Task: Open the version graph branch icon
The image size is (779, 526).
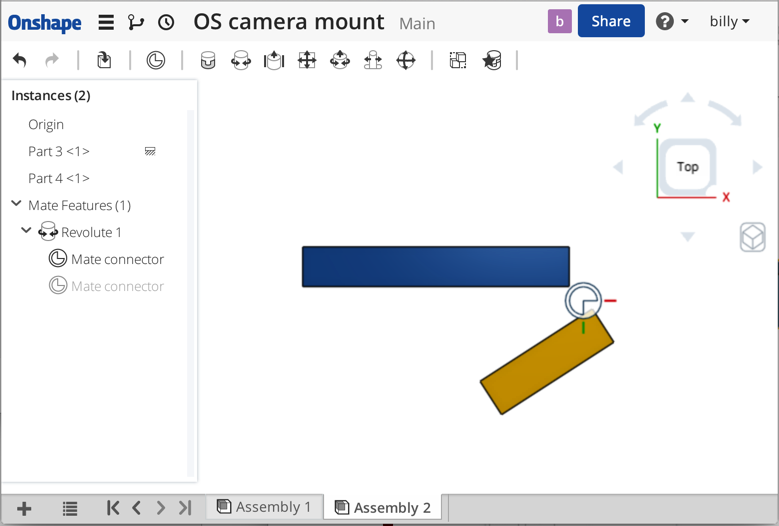Action: coord(136,22)
